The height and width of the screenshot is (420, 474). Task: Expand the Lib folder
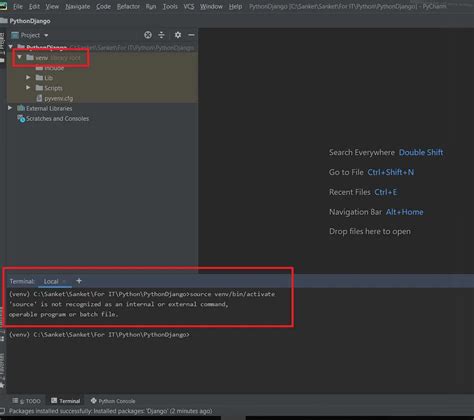28,77
